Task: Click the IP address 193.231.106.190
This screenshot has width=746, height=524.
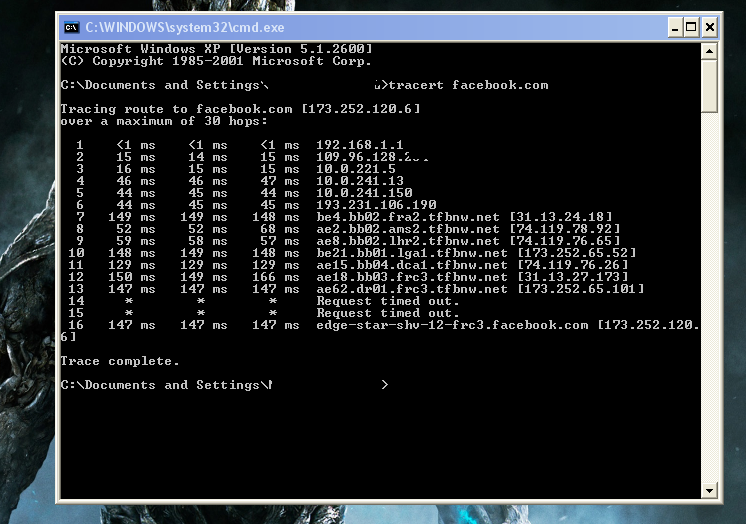Action: [x=376, y=205]
